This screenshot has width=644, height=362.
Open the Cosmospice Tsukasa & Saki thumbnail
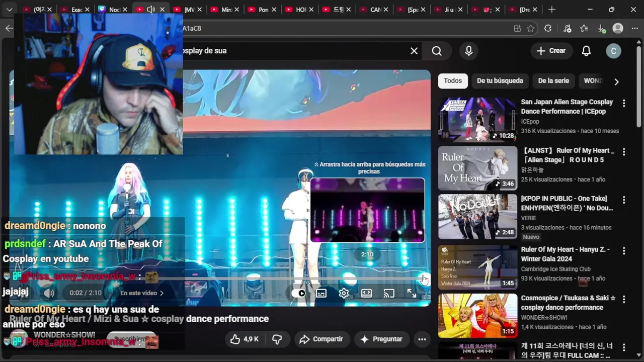pyautogui.click(x=477, y=316)
